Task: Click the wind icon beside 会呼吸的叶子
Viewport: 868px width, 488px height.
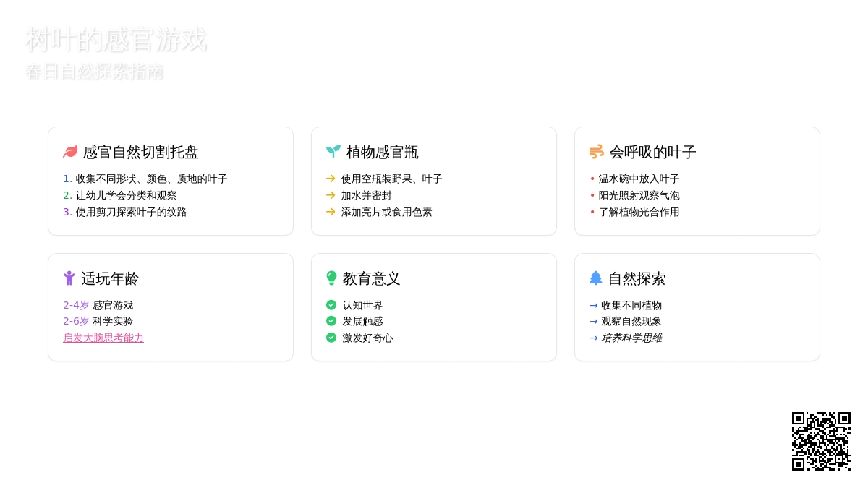Action: click(597, 152)
